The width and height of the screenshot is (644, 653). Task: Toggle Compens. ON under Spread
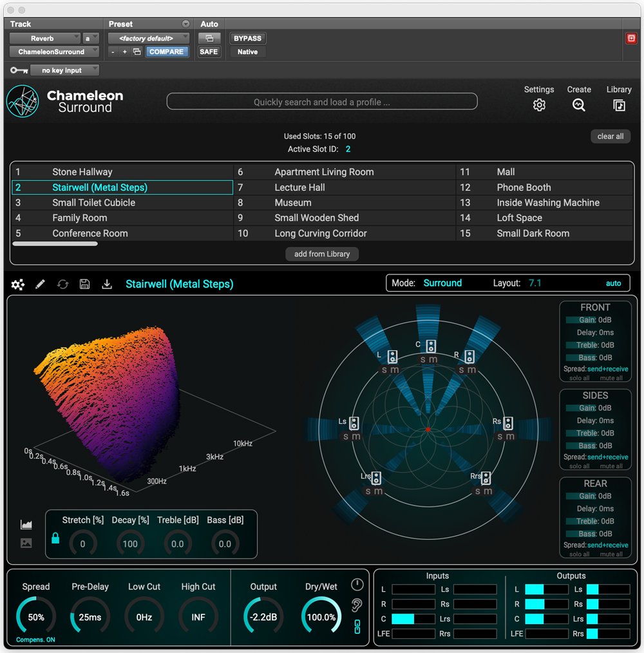(x=35, y=639)
